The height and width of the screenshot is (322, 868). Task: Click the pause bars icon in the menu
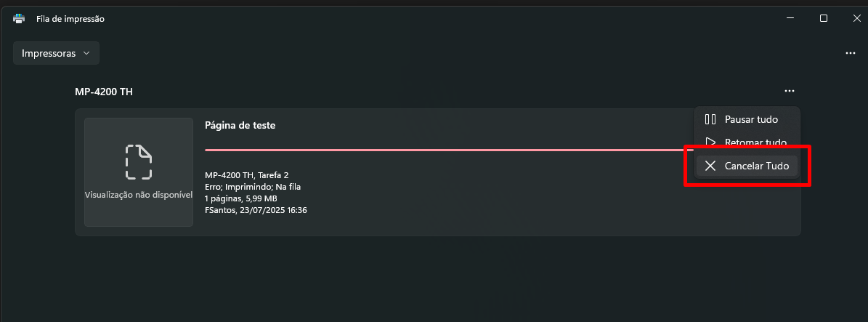[710, 119]
